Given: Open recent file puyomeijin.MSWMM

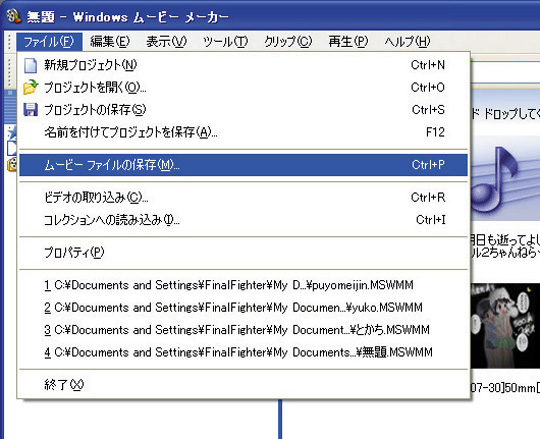Looking at the screenshot, I should (x=243, y=285).
